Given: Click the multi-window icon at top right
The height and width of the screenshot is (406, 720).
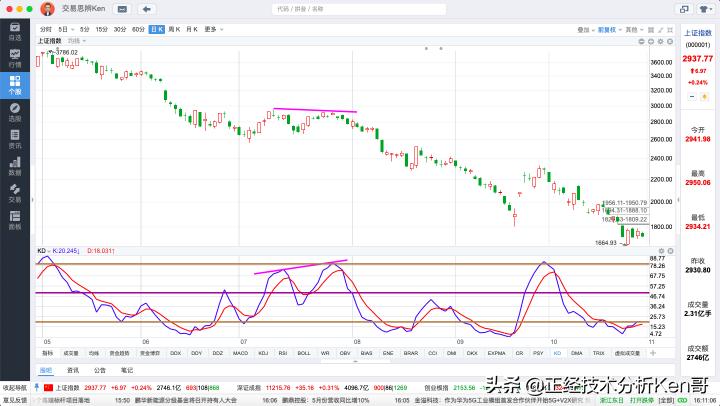Looking at the screenshot, I should pos(684,9).
